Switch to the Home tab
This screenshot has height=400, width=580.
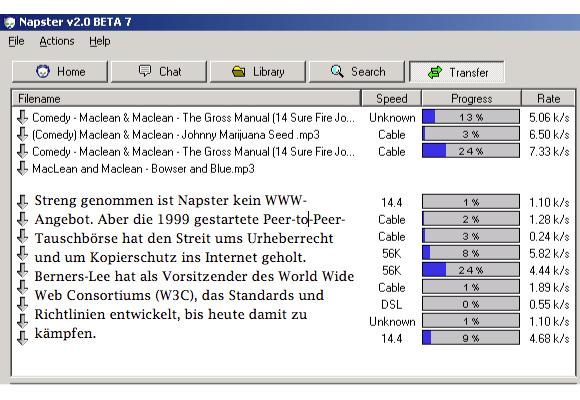pos(60,71)
